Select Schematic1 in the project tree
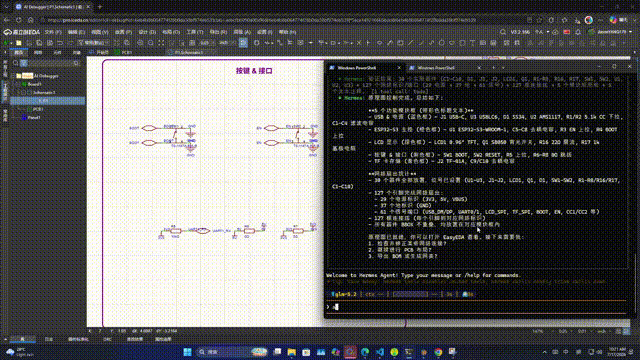Viewport: 640px width, 360px height. click(44, 93)
